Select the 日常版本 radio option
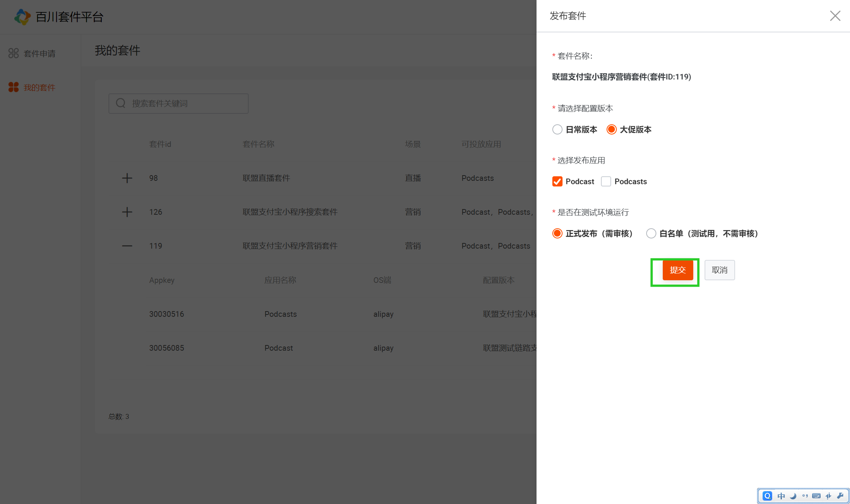This screenshot has height=504, width=850. (x=557, y=130)
